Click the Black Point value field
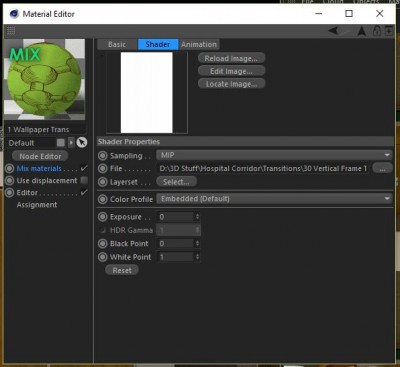 tap(175, 244)
